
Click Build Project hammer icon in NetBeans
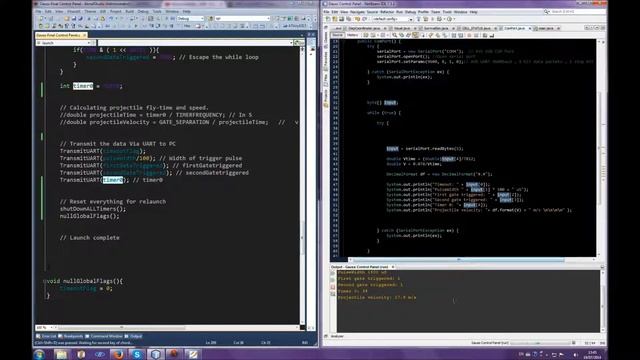point(418,19)
